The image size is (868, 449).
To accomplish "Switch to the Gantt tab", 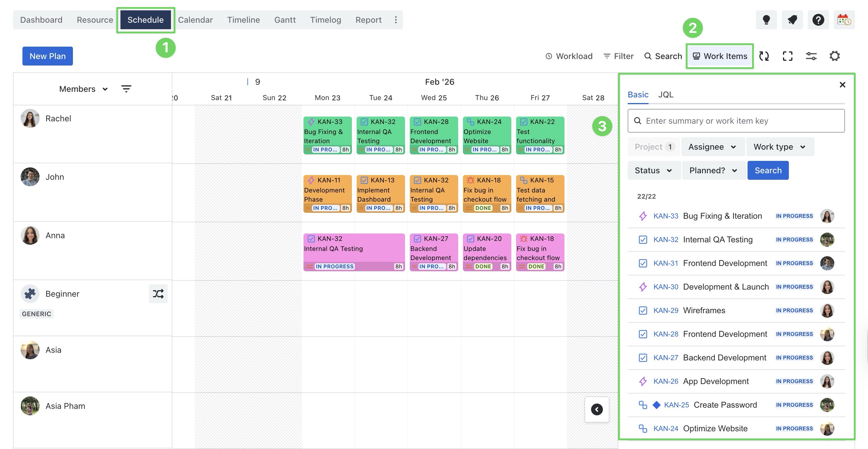I will [285, 20].
